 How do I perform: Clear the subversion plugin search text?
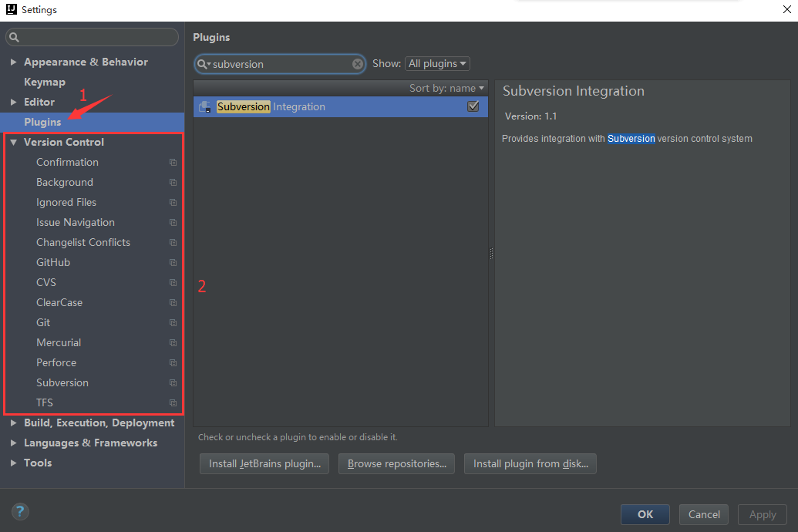coord(358,64)
